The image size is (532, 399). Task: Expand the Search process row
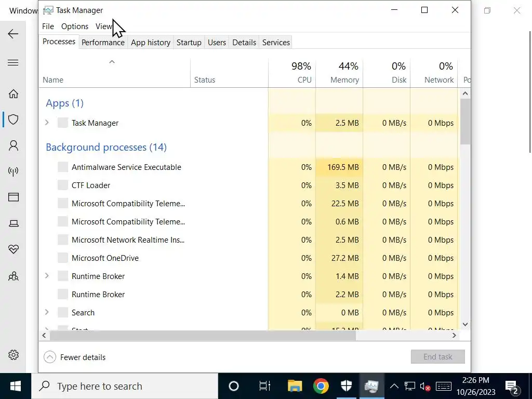tap(47, 312)
